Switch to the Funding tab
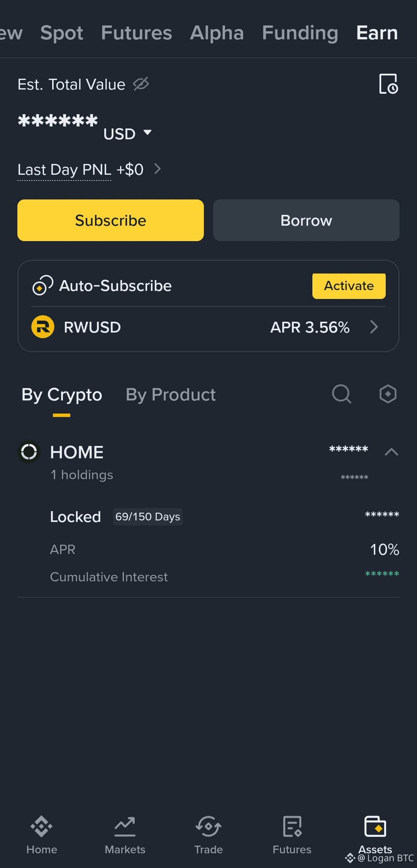 click(300, 33)
